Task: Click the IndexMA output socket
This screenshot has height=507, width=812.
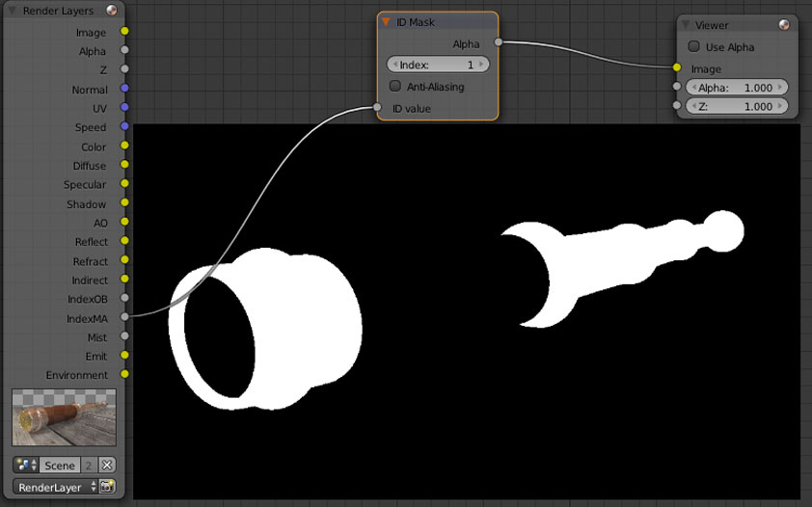Action: (124, 317)
